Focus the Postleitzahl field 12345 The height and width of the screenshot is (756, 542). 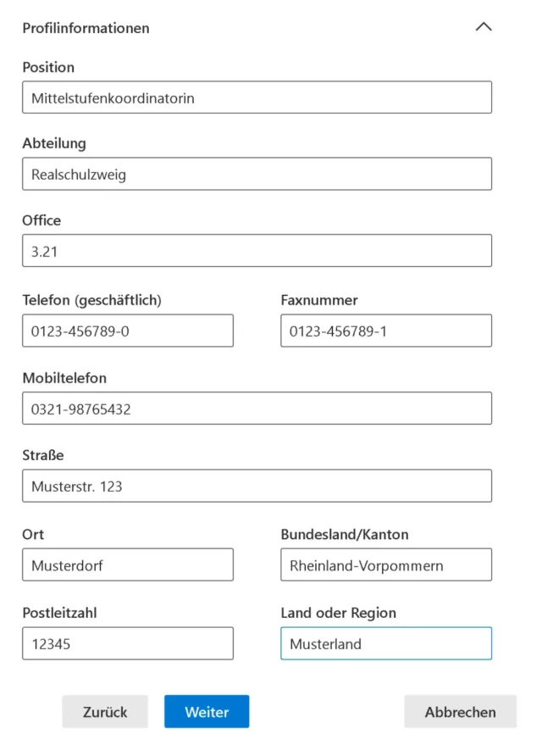pos(128,643)
